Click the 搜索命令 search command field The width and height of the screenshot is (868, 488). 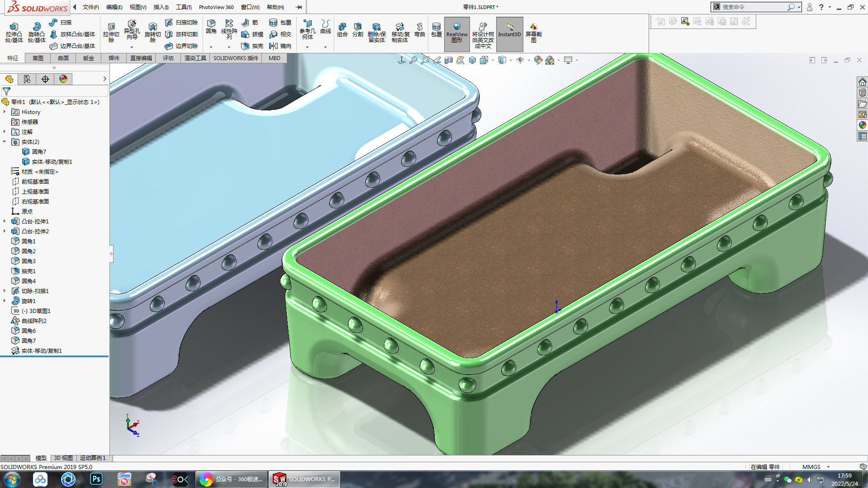pos(753,7)
